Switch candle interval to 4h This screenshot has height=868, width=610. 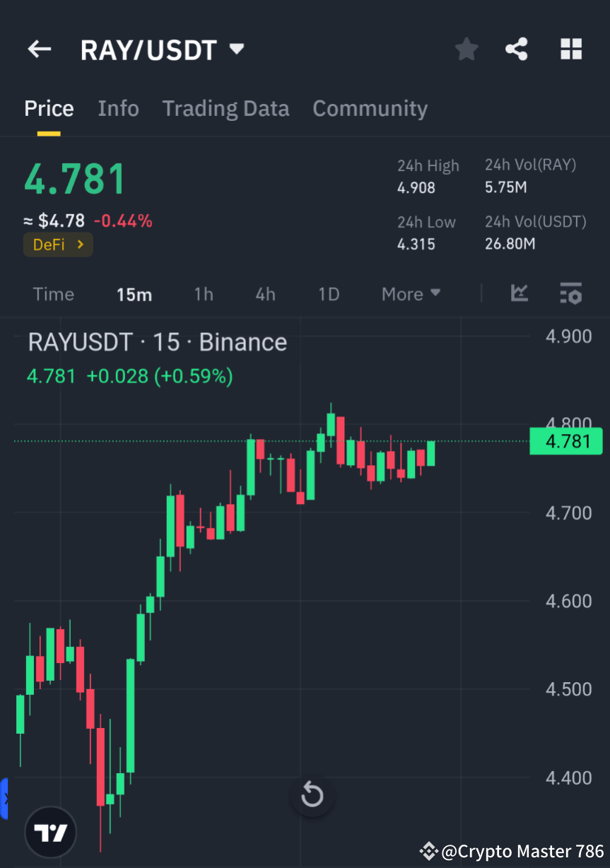[265, 293]
